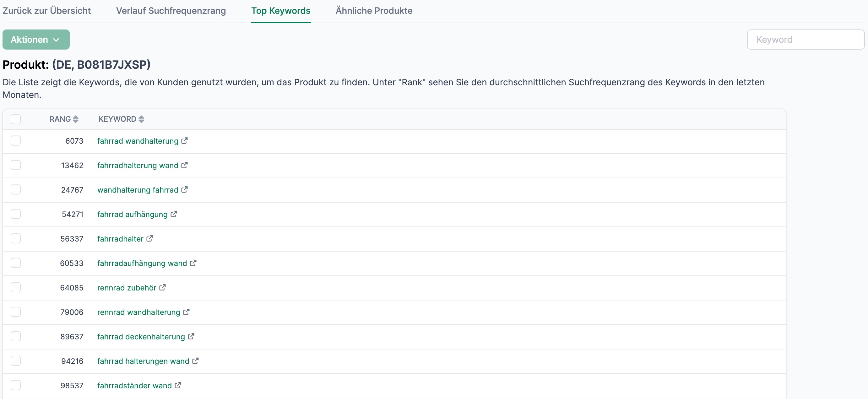Image resolution: width=868 pixels, height=399 pixels.
Task: Focus the Keyword search input field
Action: pyautogui.click(x=805, y=40)
